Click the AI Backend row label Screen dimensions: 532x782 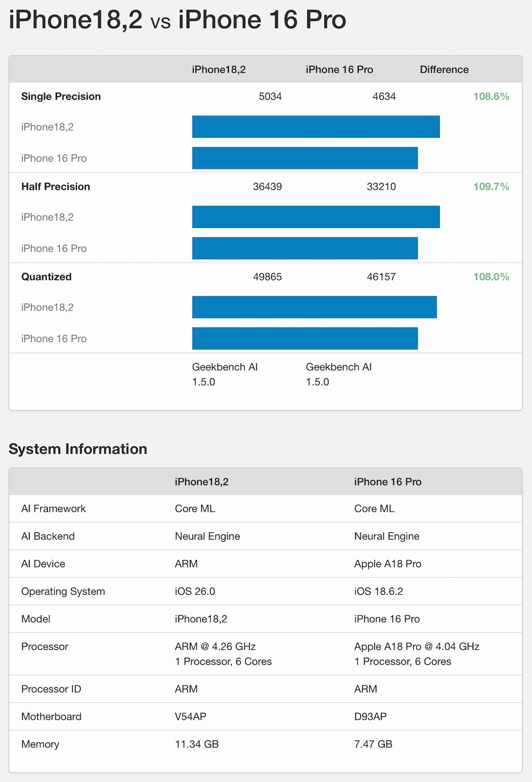point(48,536)
